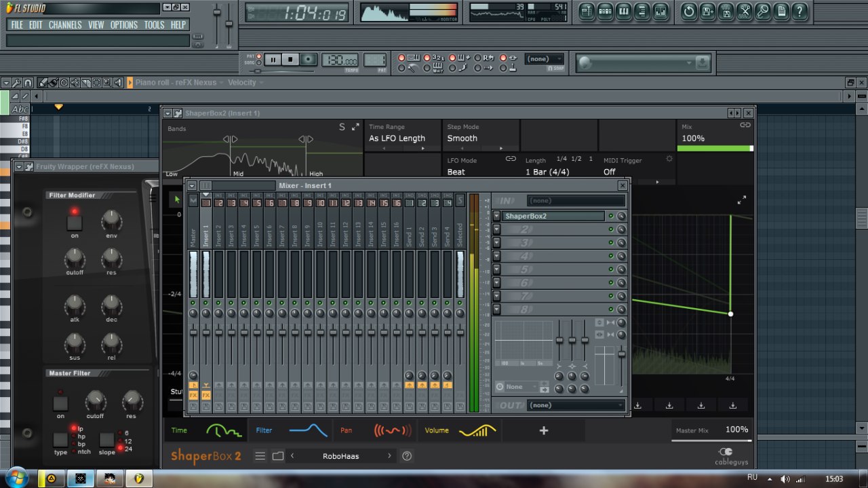The image size is (868, 488).
Task: Show the piano roll view icon
Action: tap(623, 11)
